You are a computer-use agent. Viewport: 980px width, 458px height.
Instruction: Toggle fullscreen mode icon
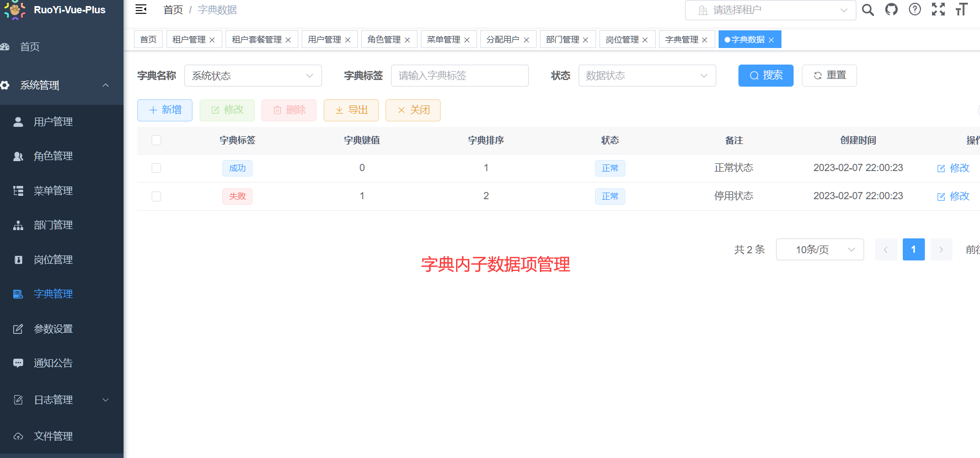click(x=938, y=9)
